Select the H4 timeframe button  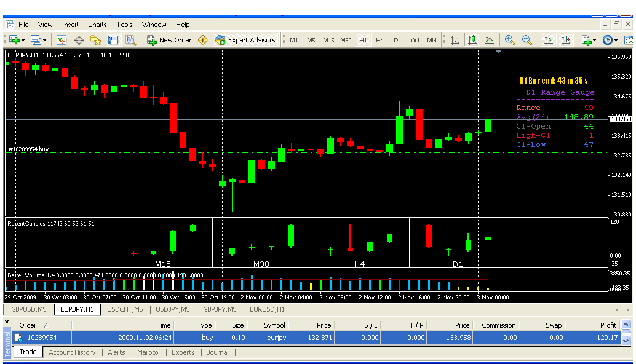pyautogui.click(x=380, y=40)
